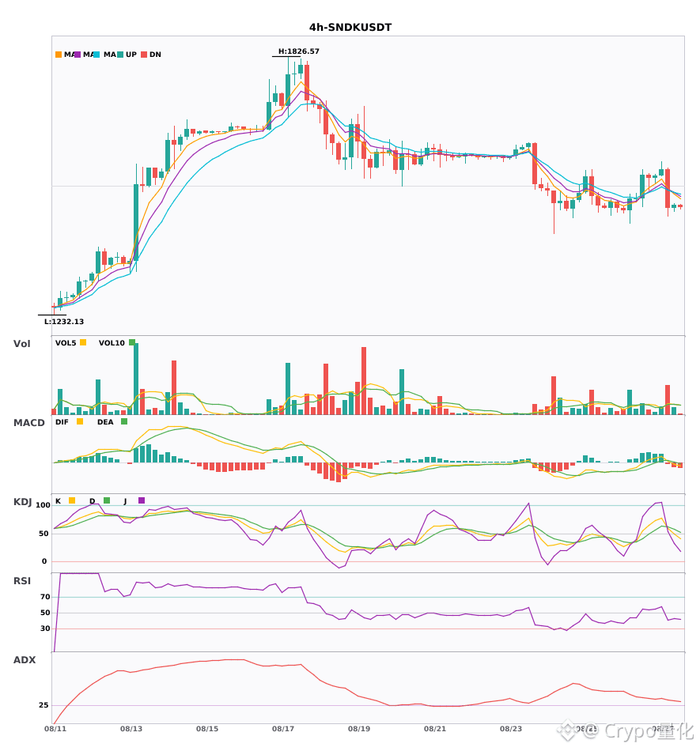Screen dimensions: 700x751
Task: Select the red DN legend swatch
Action: pyautogui.click(x=144, y=55)
